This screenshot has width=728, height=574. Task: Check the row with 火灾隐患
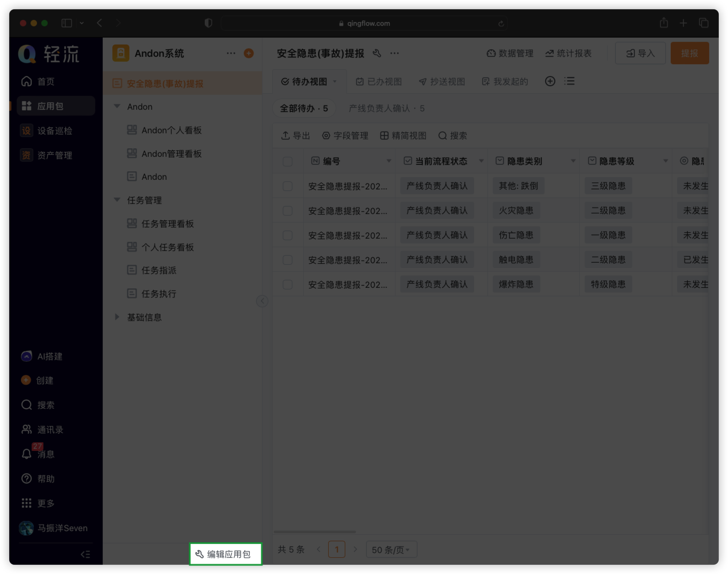(x=288, y=211)
